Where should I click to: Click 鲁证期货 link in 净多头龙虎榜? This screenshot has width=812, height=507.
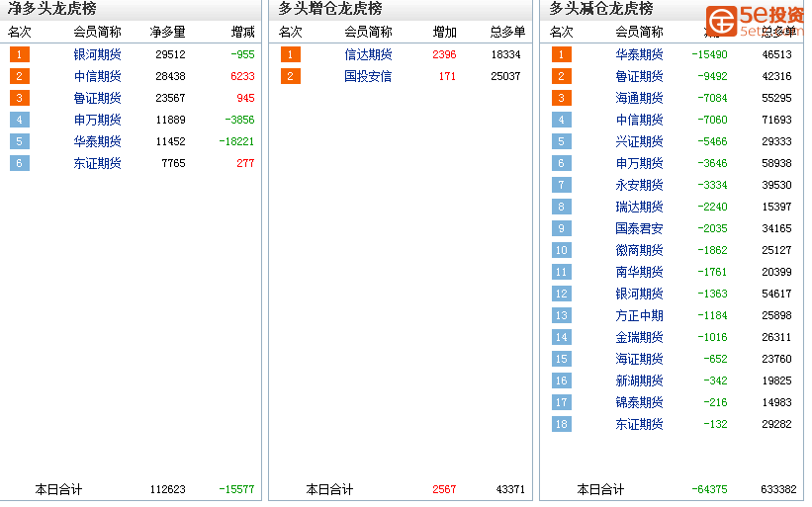click(x=97, y=98)
